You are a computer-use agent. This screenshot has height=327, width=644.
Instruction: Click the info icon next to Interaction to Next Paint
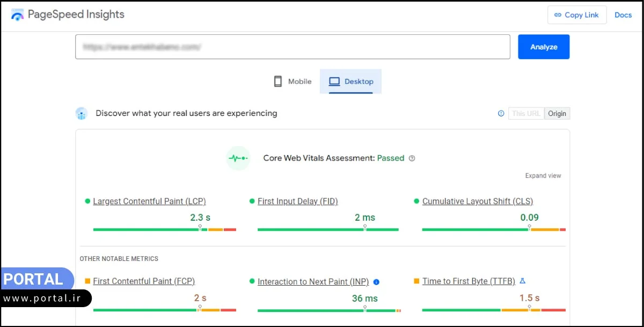tap(376, 282)
